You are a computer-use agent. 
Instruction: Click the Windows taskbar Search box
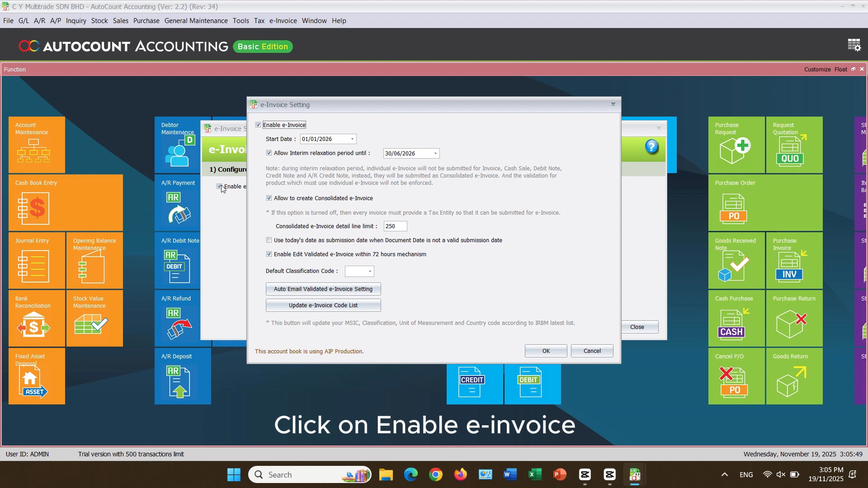(310, 475)
